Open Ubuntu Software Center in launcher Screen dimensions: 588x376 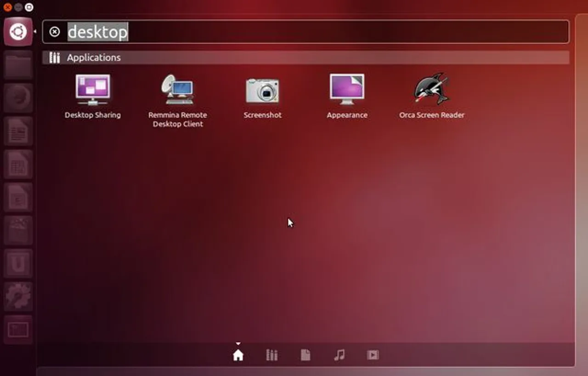18,231
